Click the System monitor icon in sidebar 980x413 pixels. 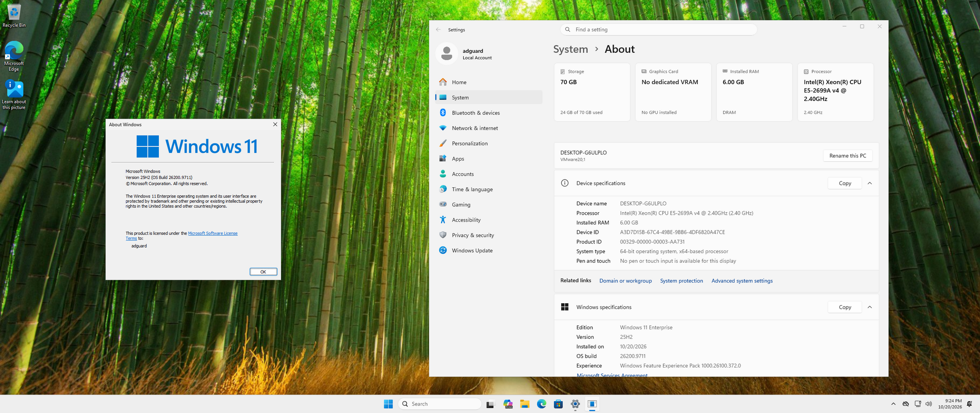pos(443,97)
